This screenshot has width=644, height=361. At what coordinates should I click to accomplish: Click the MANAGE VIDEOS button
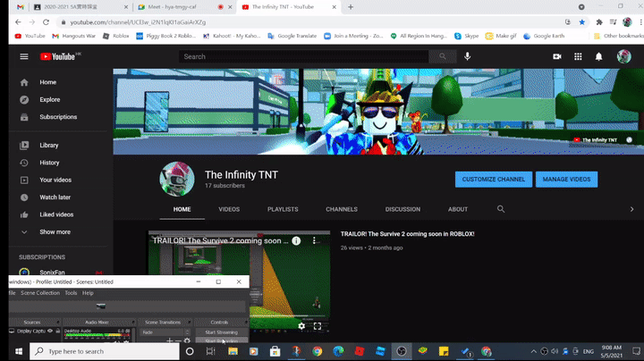pyautogui.click(x=566, y=179)
